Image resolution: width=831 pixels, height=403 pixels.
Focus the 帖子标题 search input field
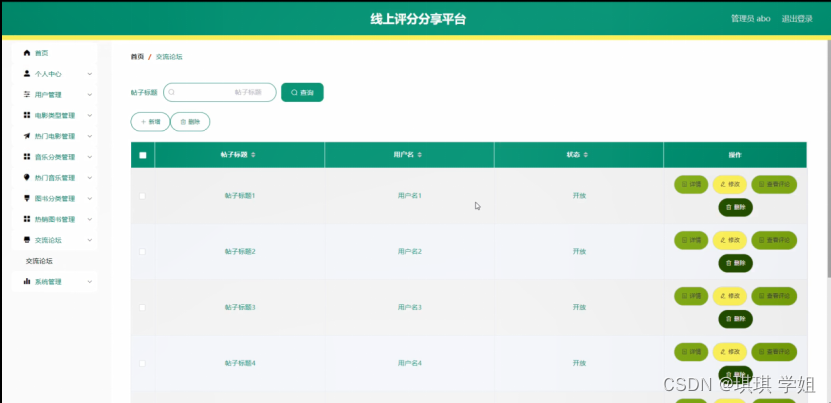click(220, 92)
